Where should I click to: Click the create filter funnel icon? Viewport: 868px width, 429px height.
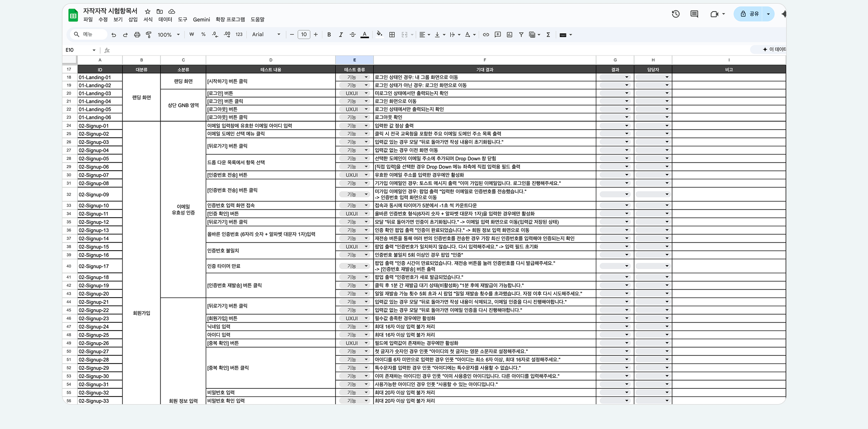(x=521, y=35)
